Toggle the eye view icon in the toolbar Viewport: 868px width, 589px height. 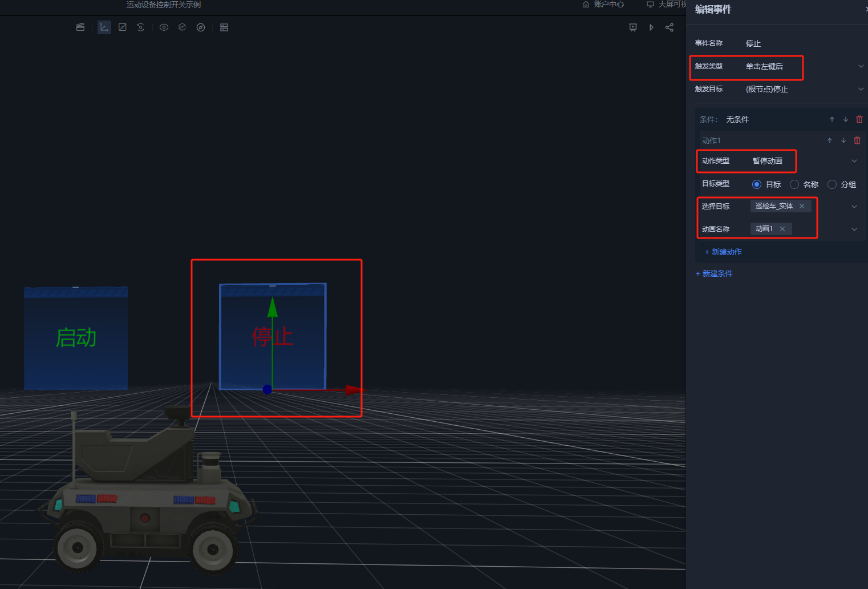[164, 27]
